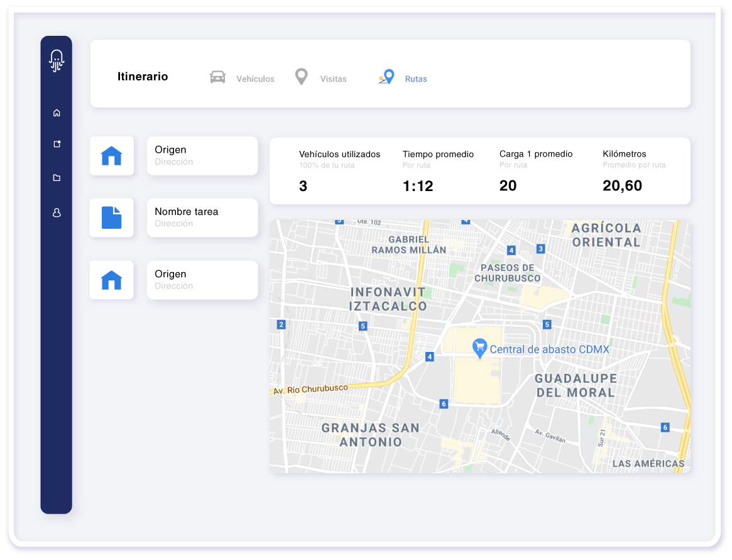Image resolution: width=732 pixels, height=560 pixels.
Task: Click the Kilómetros label
Action: point(625,153)
